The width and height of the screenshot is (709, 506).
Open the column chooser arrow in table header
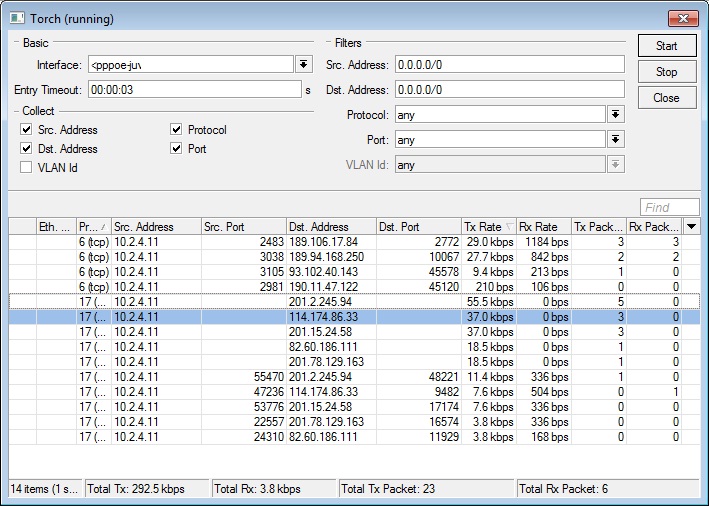(692, 227)
